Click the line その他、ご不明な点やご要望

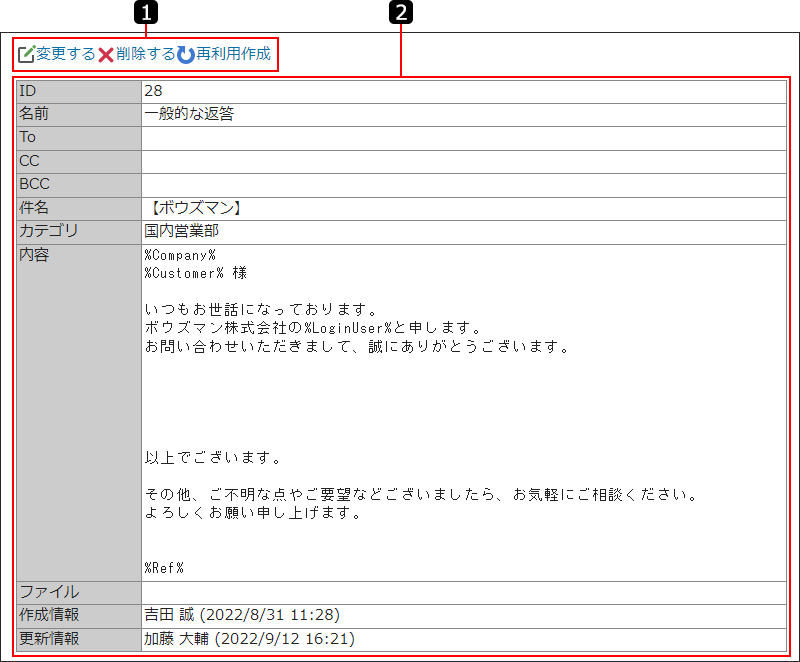421,494
